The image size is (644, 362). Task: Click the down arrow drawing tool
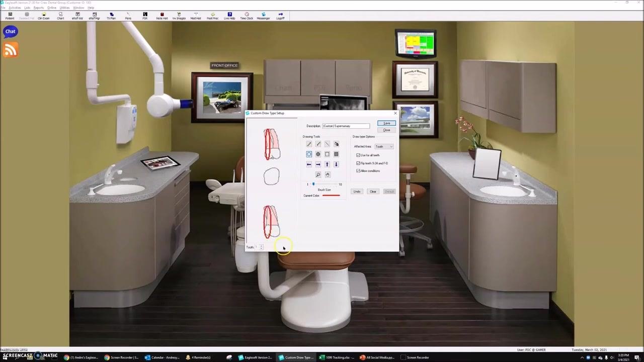(337, 164)
